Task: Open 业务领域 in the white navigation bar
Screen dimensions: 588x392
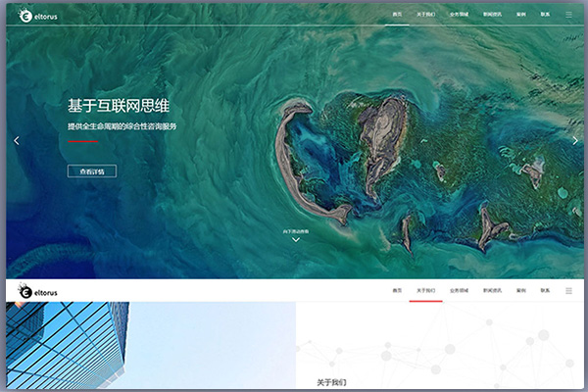Action: (459, 291)
